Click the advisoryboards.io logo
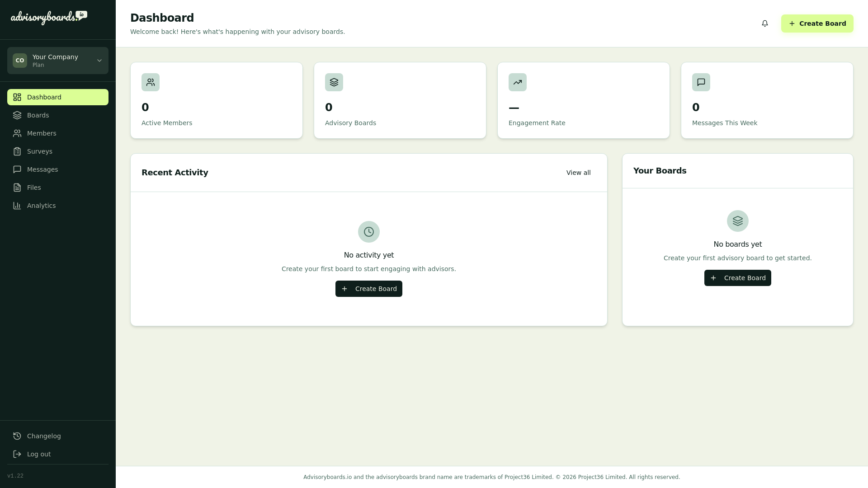 tap(48, 18)
